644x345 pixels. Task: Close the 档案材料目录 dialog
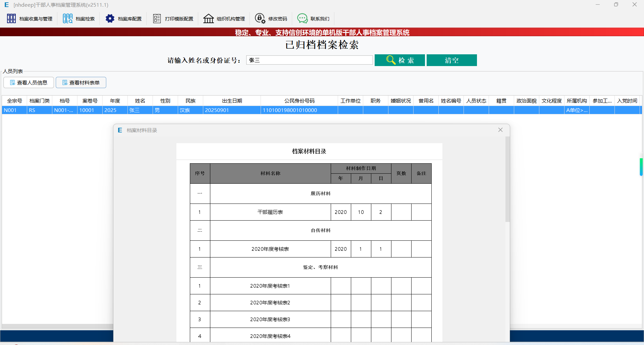pos(500,130)
